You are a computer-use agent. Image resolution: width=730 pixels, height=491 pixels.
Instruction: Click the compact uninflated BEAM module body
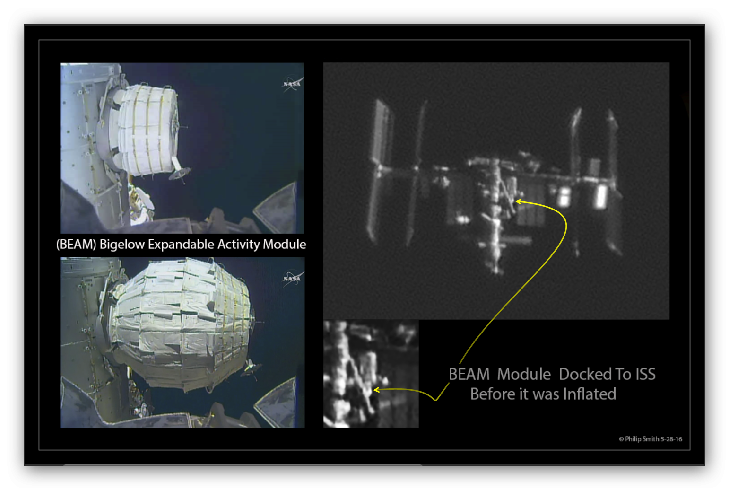point(150,128)
